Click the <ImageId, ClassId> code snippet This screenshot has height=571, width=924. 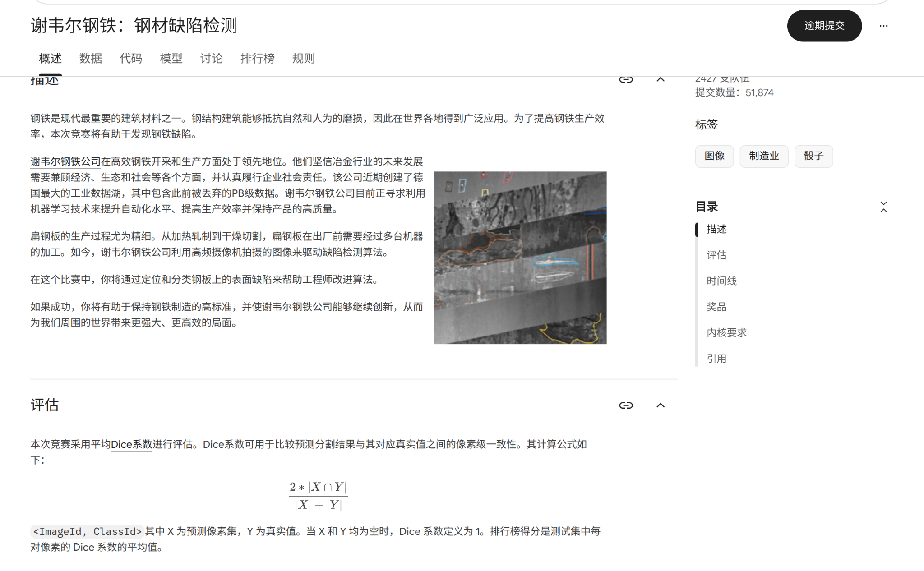[x=87, y=531]
